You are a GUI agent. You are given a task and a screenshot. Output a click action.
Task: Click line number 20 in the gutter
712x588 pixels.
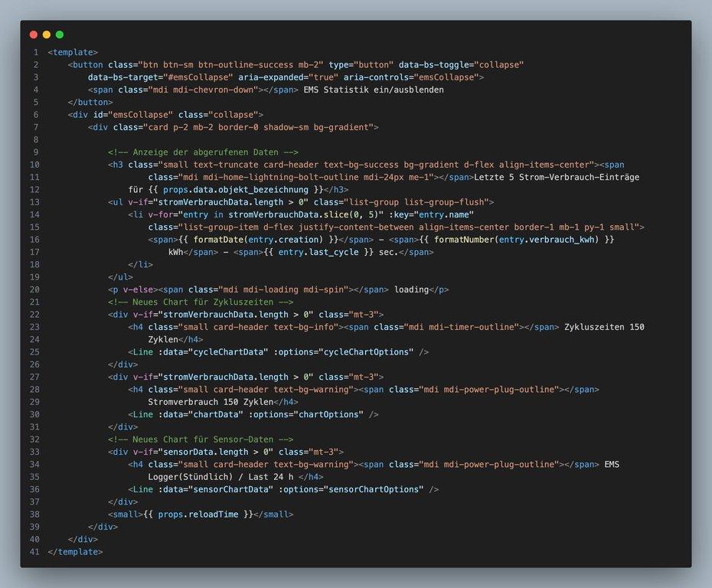[x=35, y=289]
